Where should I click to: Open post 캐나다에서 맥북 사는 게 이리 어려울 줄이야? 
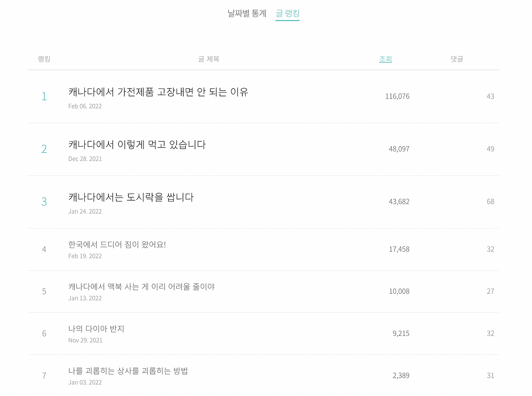click(142, 287)
